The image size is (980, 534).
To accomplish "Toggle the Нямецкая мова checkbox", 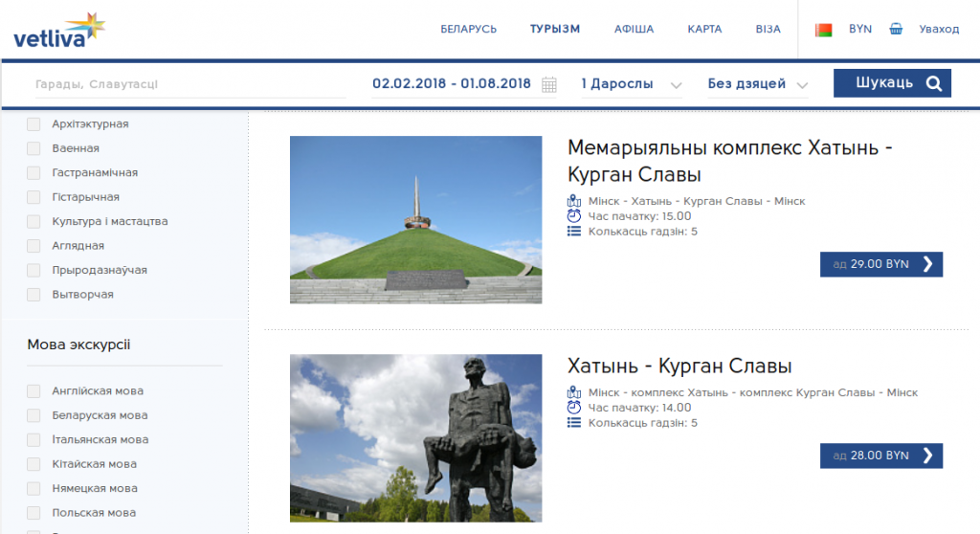I will pyautogui.click(x=33, y=489).
